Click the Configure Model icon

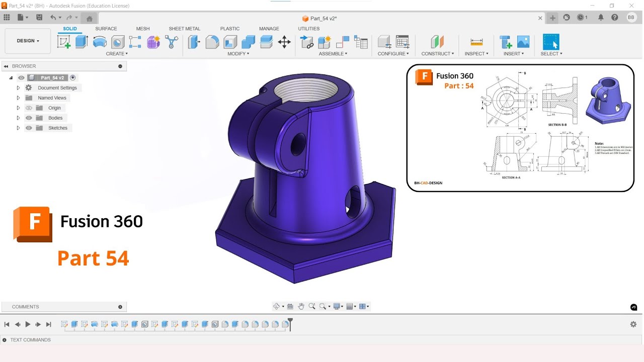384,42
